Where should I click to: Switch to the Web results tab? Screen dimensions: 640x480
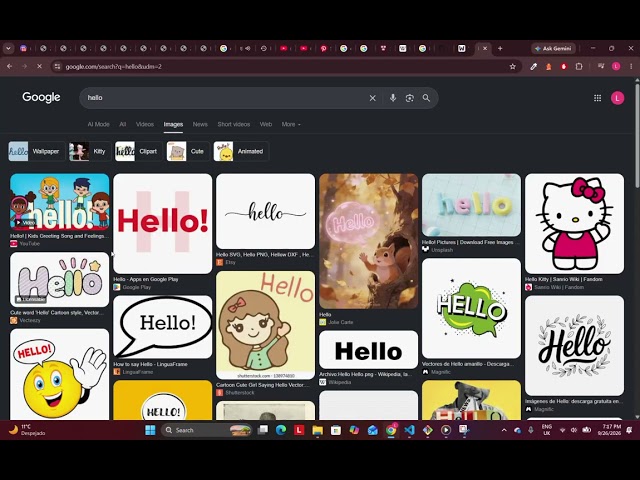coord(266,124)
